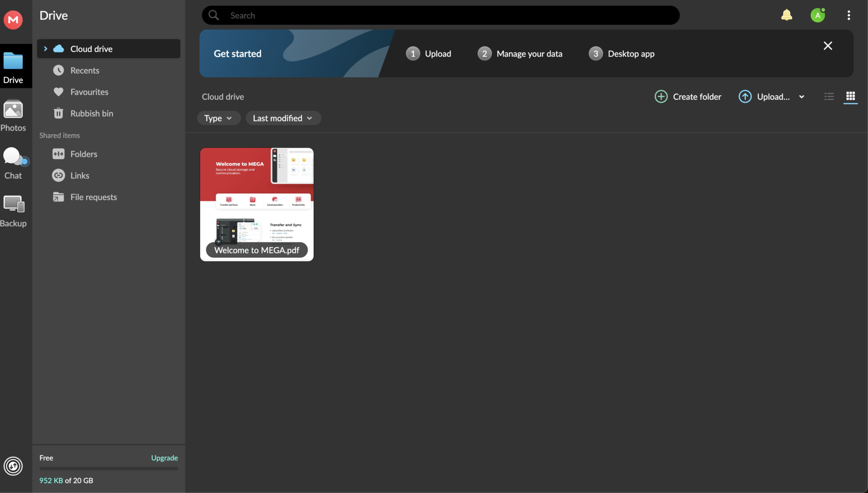This screenshot has width=868, height=493.
Task: Toggle the search field magnifier
Action: point(213,15)
